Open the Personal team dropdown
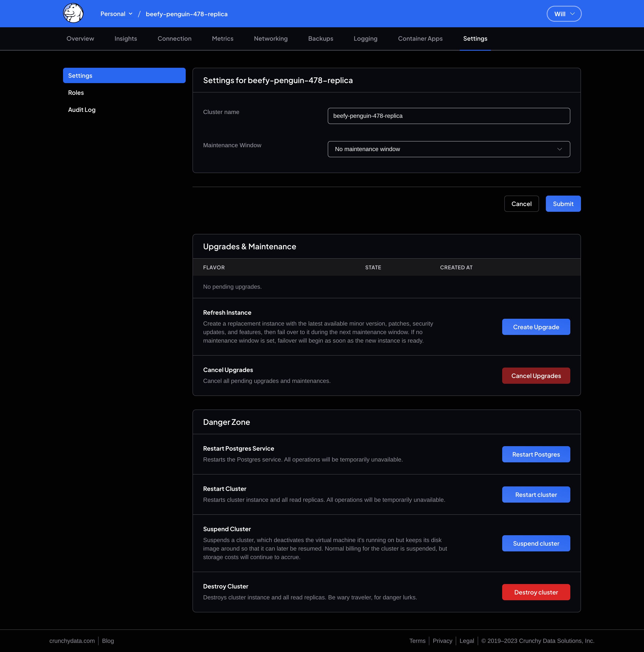 pos(116,14)
